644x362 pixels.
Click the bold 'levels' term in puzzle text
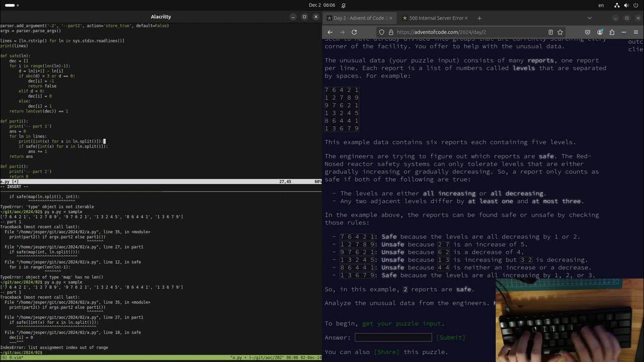pos(524,68)
